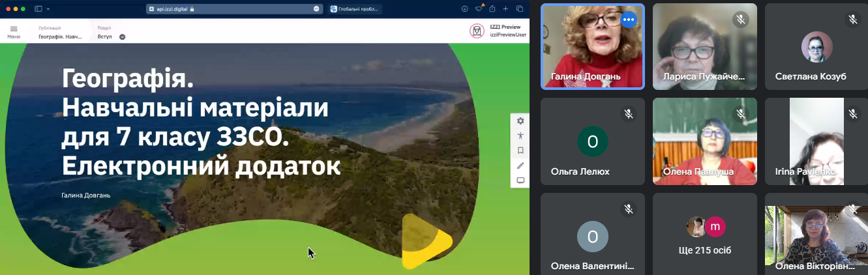Select Олена Павлуша's video tile
868x275 pixels.
point(705,140)
